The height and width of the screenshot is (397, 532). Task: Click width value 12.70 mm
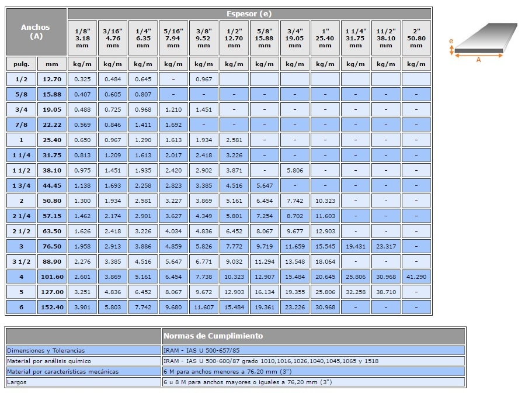[52, 79]
